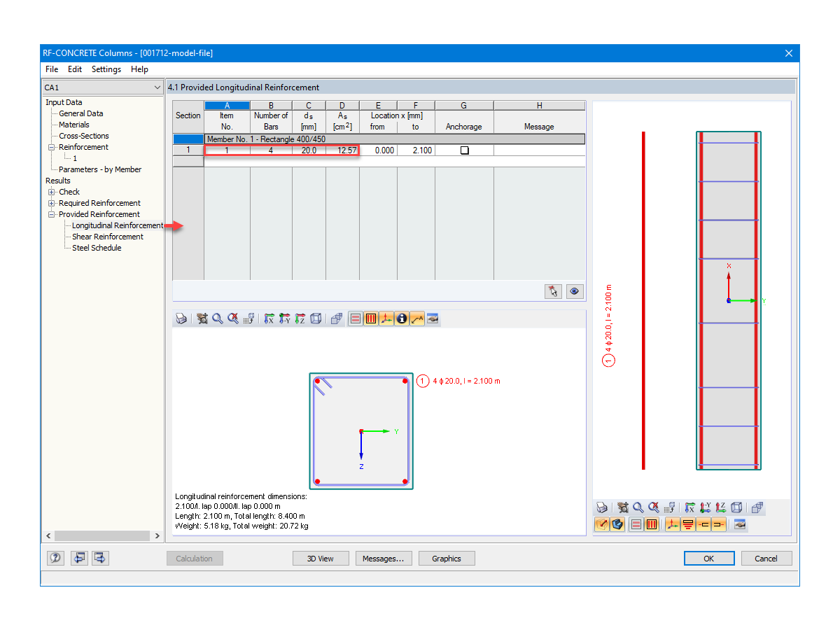Click the pick-with-cursor button below the table

[554, 291]
